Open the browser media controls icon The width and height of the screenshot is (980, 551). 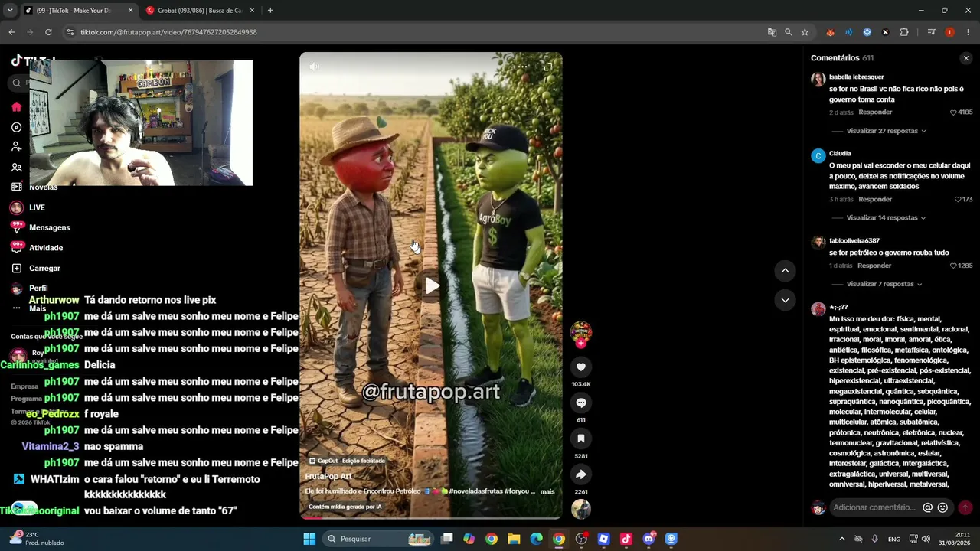click(931, 32)
